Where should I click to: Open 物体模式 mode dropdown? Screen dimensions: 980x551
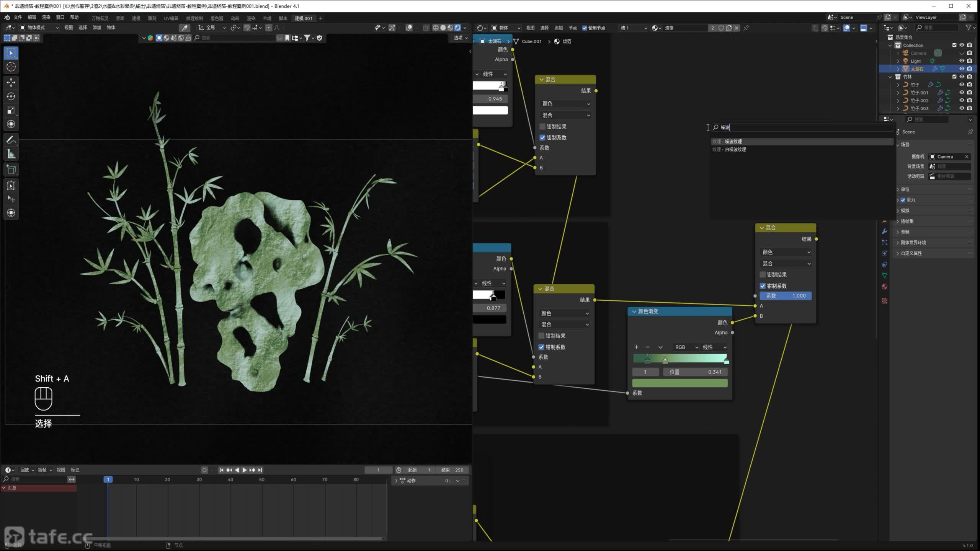(39, 28)
